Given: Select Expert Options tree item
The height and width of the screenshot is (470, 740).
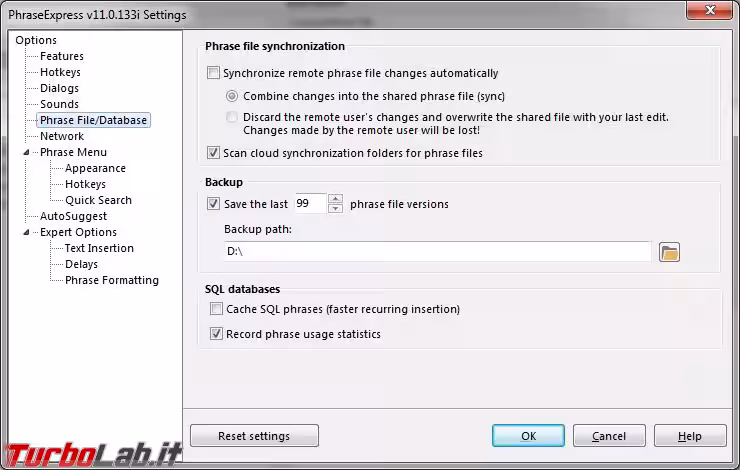Looking at the screenshot, I should click(78, 232).
